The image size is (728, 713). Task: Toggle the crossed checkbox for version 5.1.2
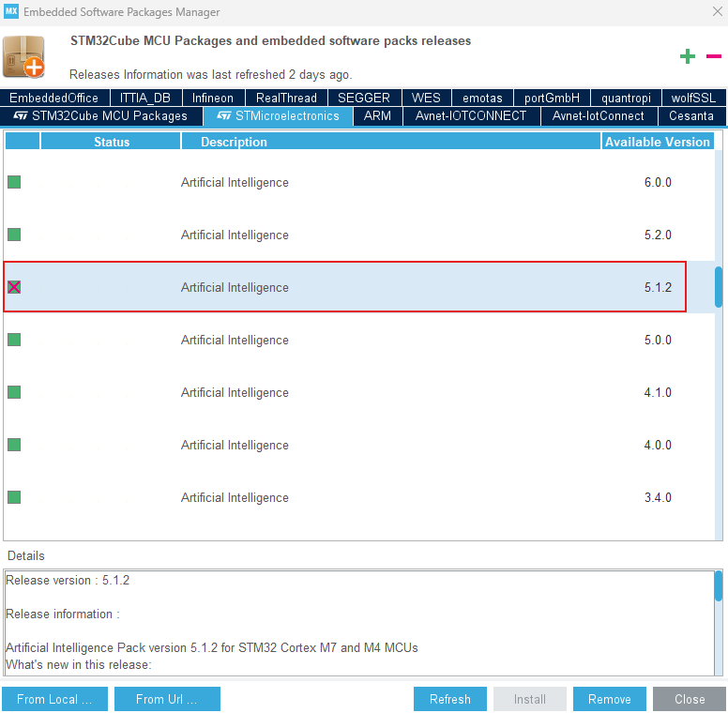point(14,287)
